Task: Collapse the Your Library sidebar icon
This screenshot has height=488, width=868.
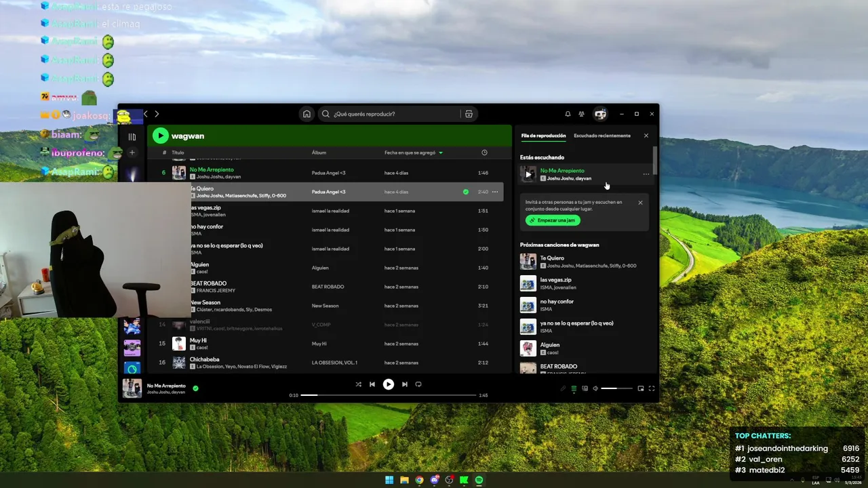Action: [x=132, y=137]
